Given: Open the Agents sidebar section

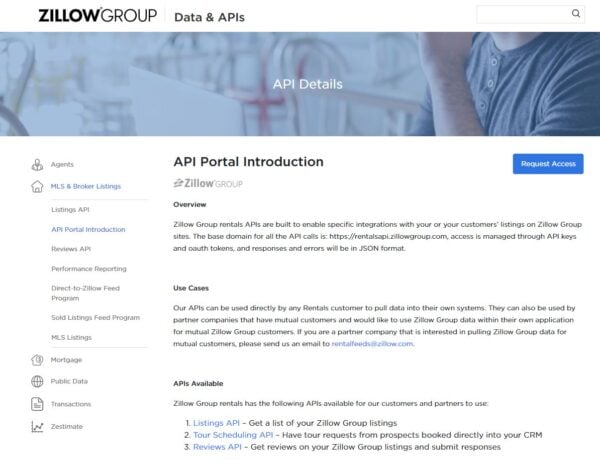Looking at the screenshot, I should (62, 164).
